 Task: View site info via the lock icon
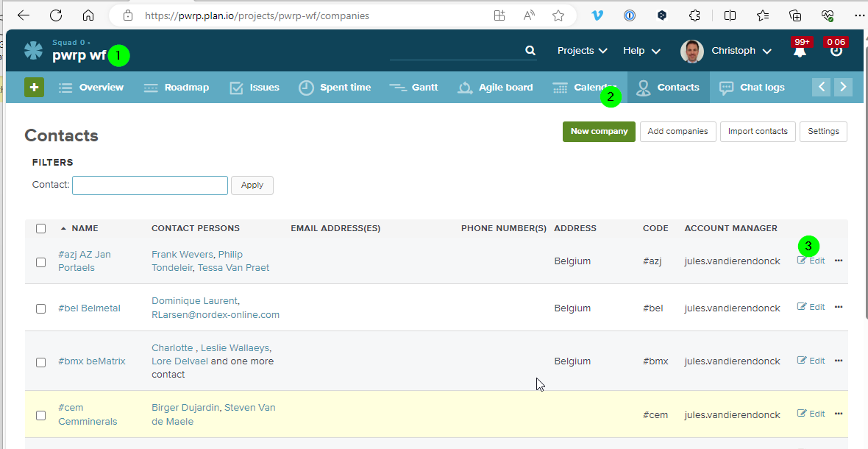128,15
